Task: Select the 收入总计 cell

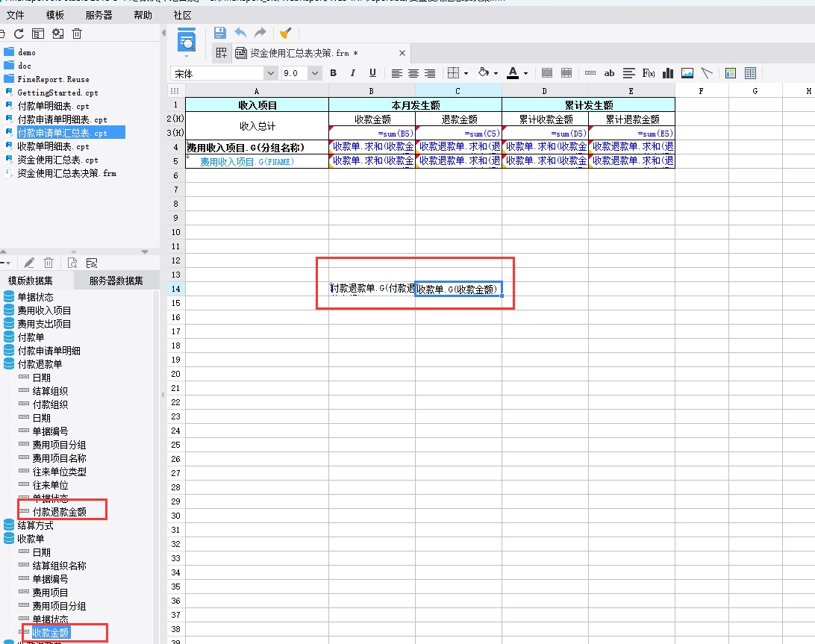Action: 257,126
